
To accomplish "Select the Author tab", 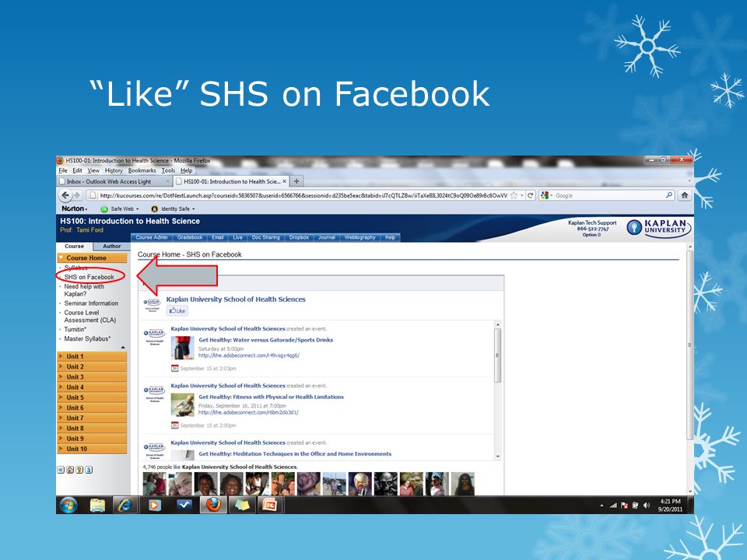I will click(112, 247).
